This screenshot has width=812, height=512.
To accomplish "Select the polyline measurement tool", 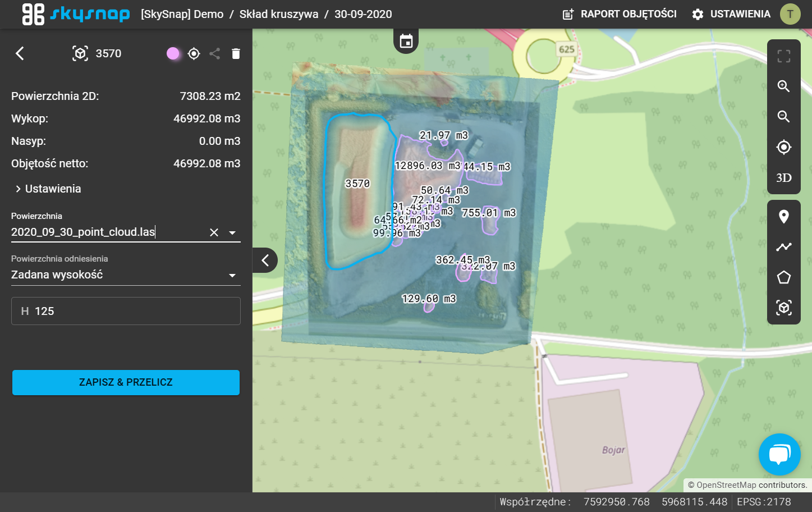I will (x=784, y=247).
